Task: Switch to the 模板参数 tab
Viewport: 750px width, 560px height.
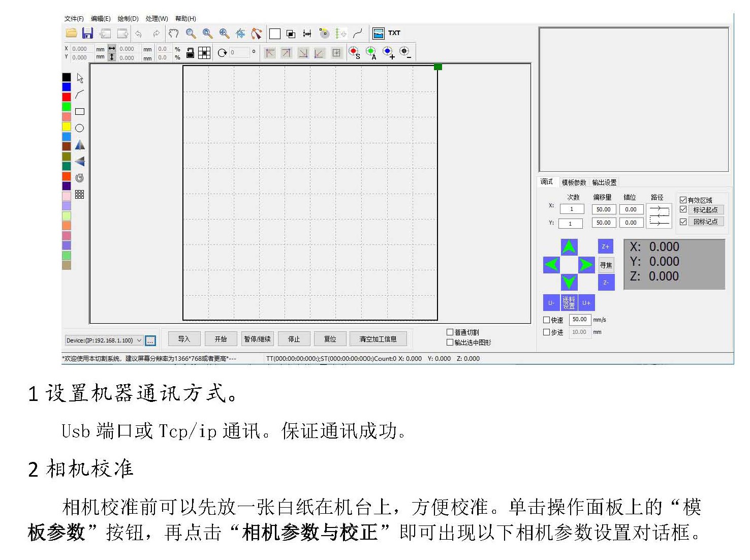Action: point(574,182)
